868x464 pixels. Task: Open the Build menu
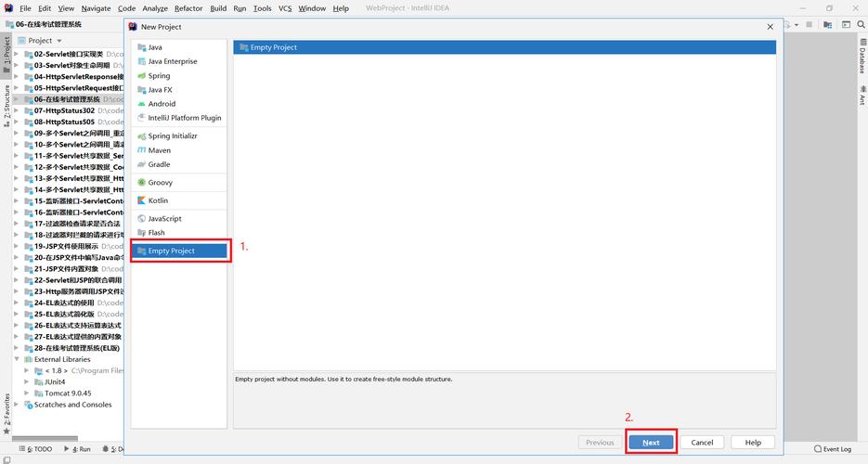pyautogui.click(x=218, y=8)
